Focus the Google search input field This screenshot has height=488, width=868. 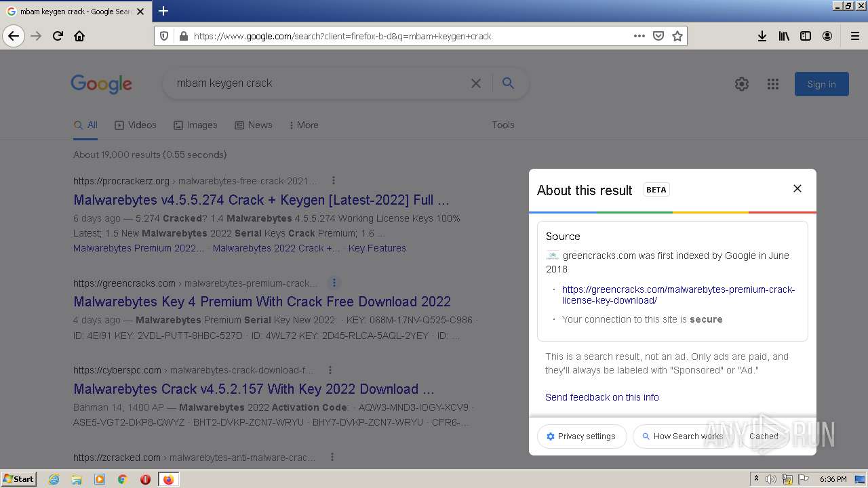319,83
